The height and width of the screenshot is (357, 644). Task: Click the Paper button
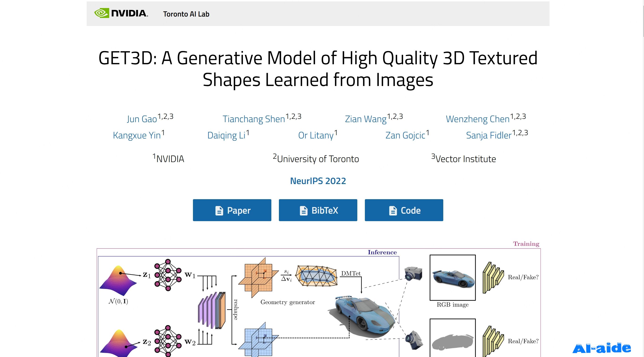point(232,210)
